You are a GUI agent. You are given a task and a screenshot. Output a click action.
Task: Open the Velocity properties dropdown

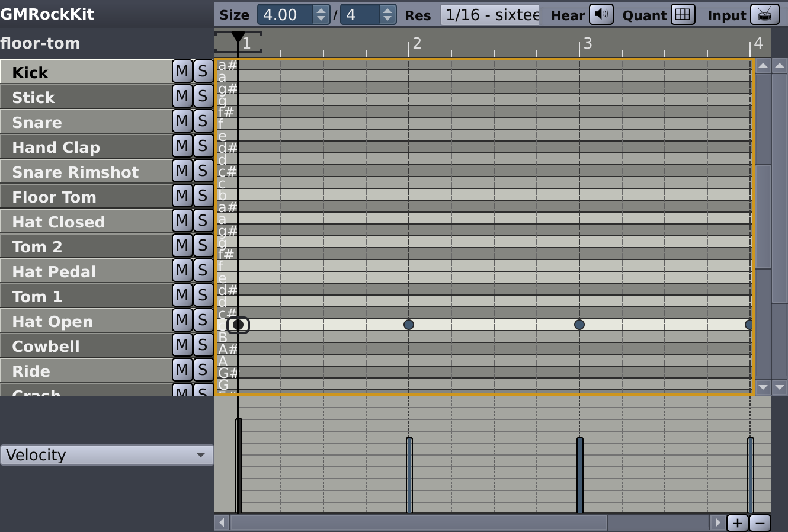[107, 455]
